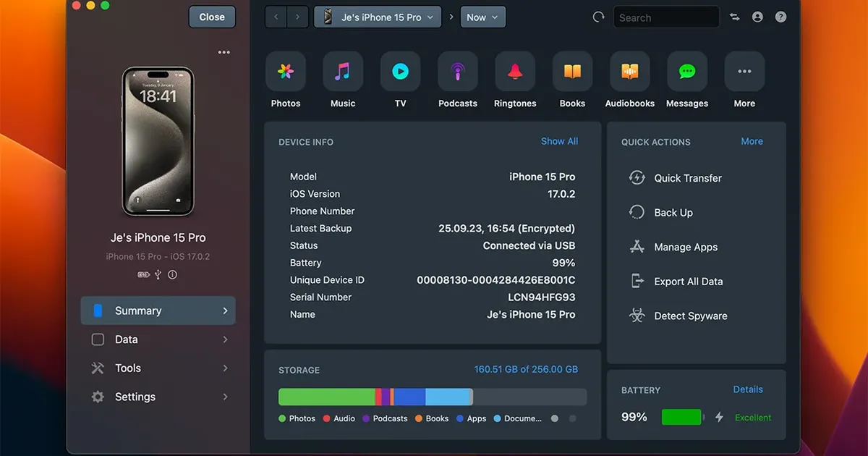Expand the Tools chevron in sidebar
Image resolution: width=868 pixels, height=456 pixels.
click(x=225, y=368)
